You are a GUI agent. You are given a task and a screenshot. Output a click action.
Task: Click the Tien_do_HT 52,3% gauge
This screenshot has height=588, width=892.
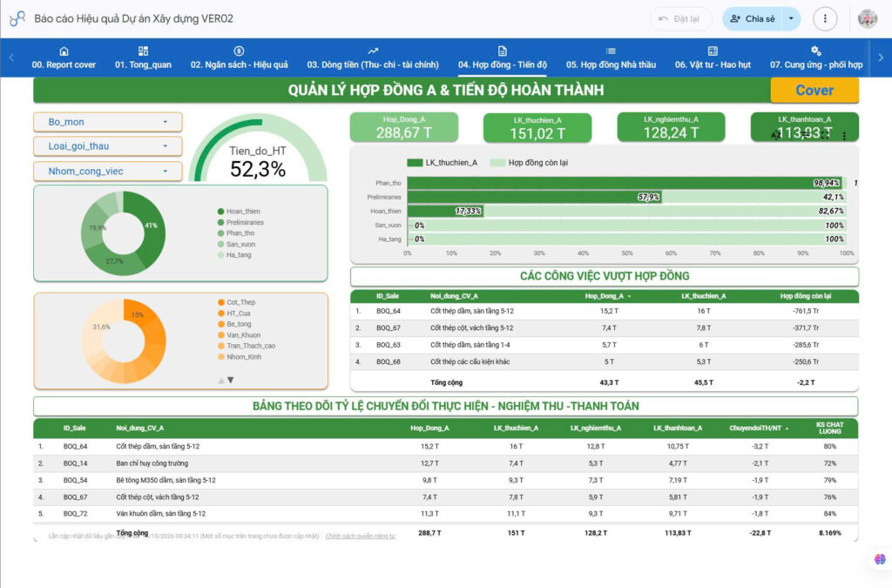pos(258,149)
